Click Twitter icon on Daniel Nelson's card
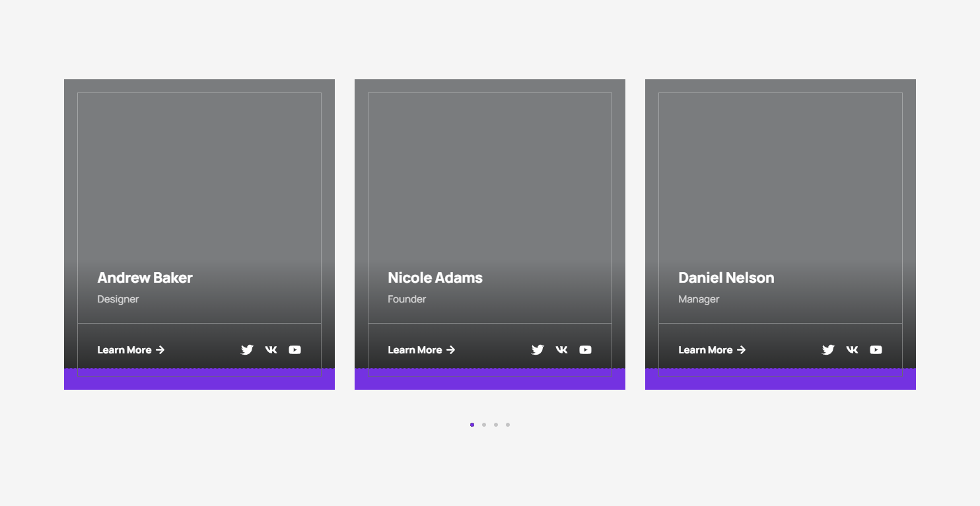980x506 pixels. point(828,350)
